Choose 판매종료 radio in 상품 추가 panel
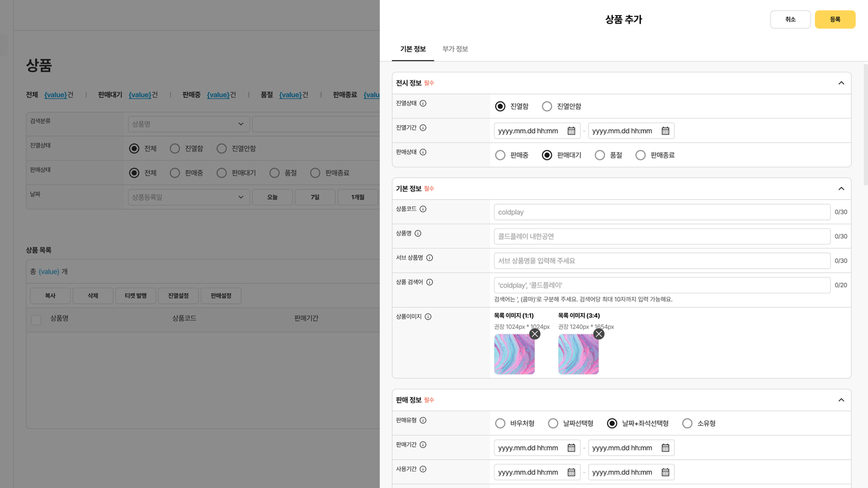This screenshot has width=868, height=488. [641, 155]
